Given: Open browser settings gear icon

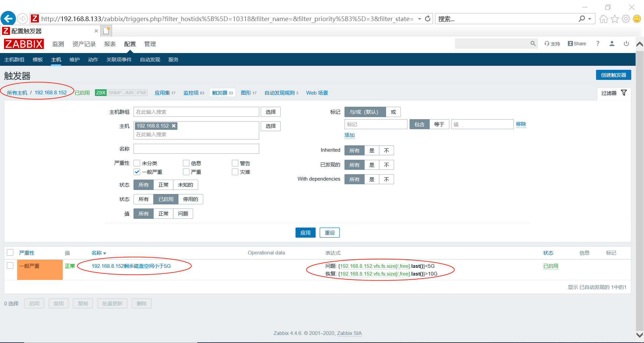Looking at the screenshot, I should pos(626,19).
